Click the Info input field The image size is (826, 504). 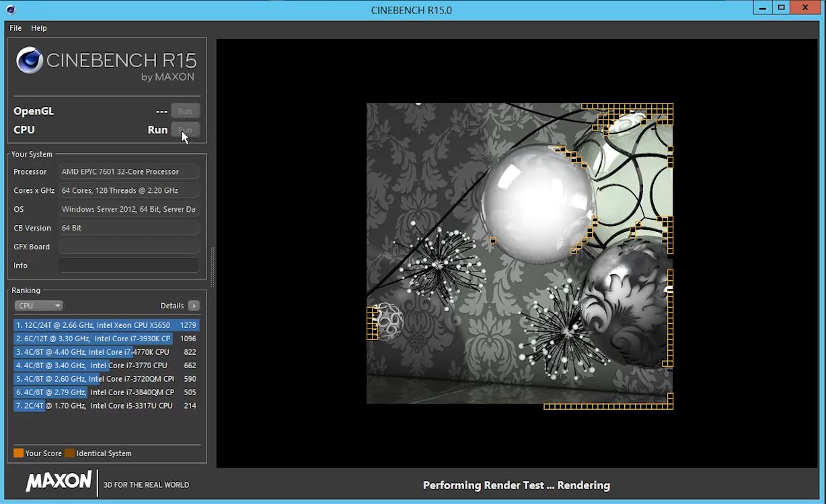[128, 265]
